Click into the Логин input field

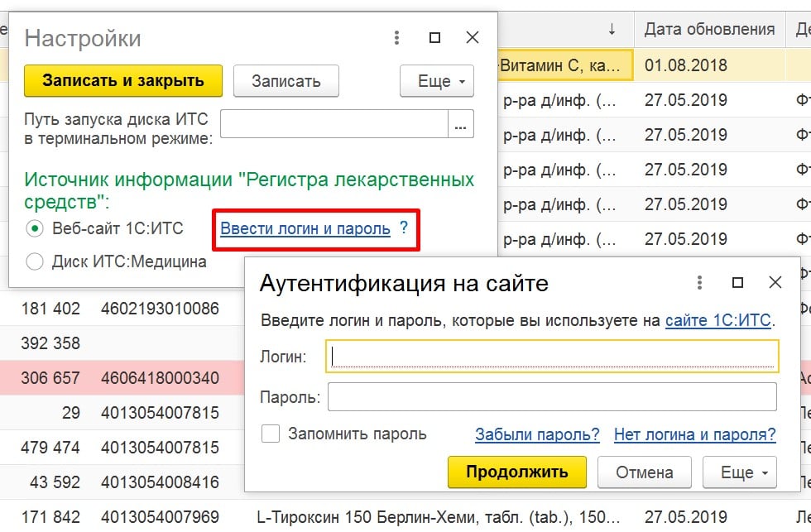point(552,357)
